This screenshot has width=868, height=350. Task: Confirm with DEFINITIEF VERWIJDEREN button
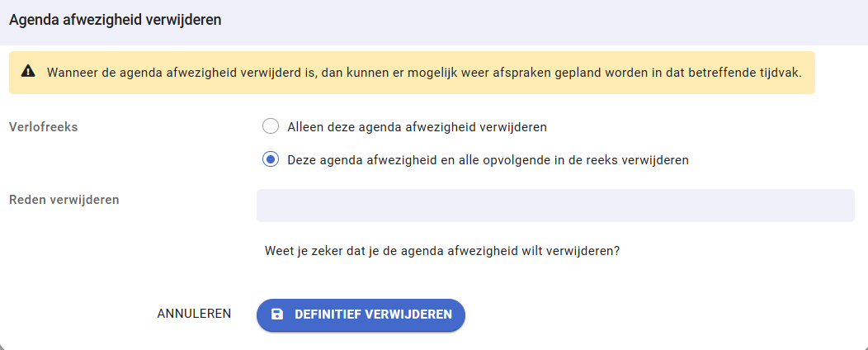click(x=361, y=315)
